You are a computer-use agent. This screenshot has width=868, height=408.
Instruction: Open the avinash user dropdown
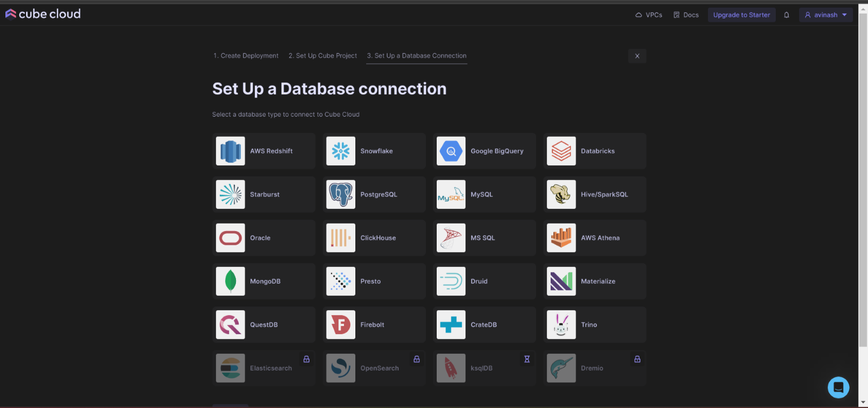[x=825, y=15]
